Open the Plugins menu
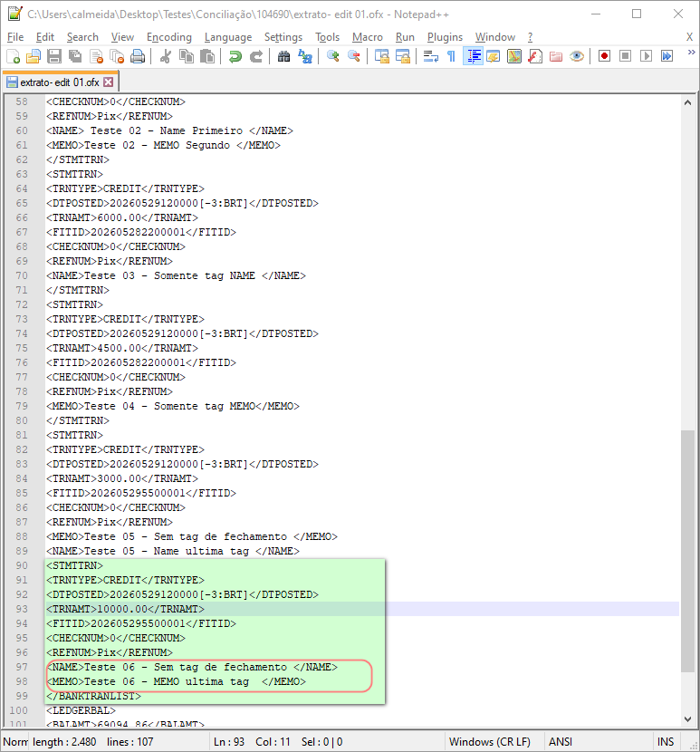The width and height of the screenshot is (700, 752). 445,37
